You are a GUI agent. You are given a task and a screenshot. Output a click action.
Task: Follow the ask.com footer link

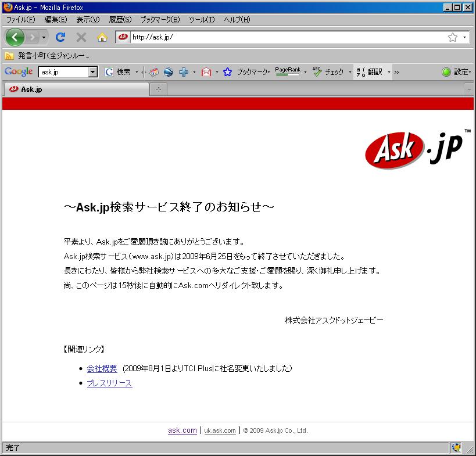point(182,430)
